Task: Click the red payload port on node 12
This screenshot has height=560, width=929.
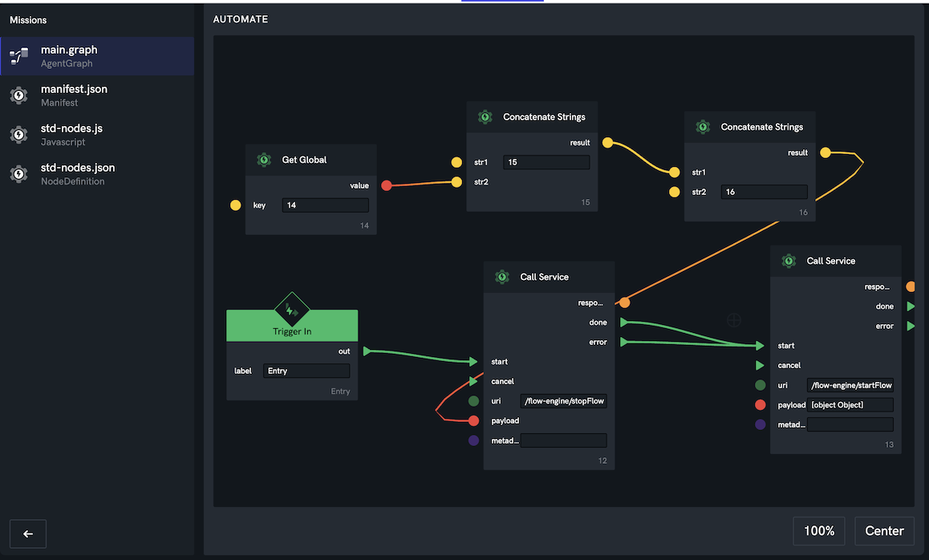Action: (x=473, y=420)
